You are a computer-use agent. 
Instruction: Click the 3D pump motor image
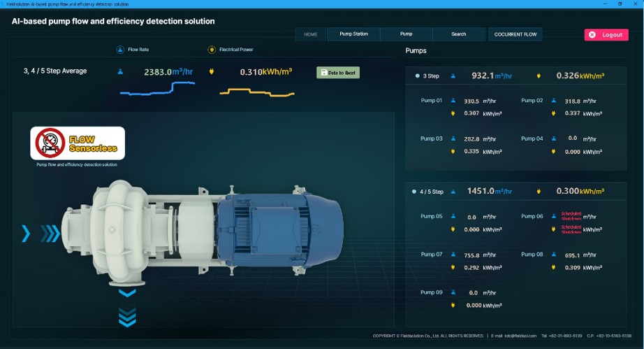(202, 233)
